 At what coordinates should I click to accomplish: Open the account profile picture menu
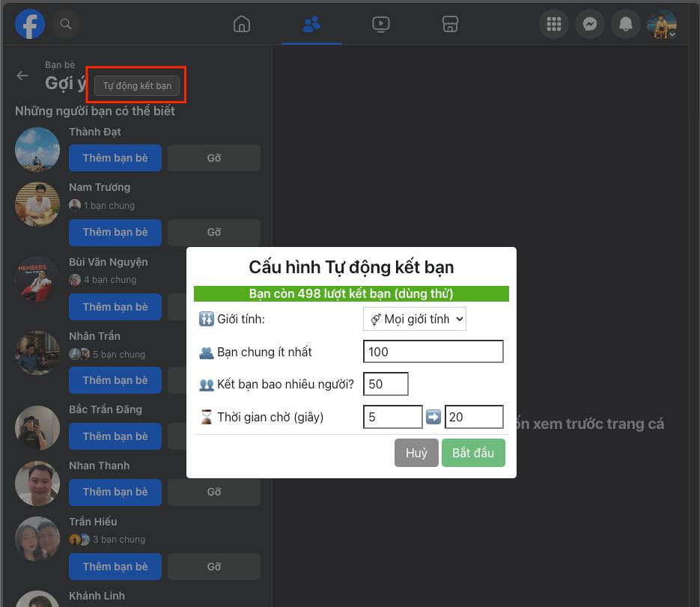(x=662, y=24)
